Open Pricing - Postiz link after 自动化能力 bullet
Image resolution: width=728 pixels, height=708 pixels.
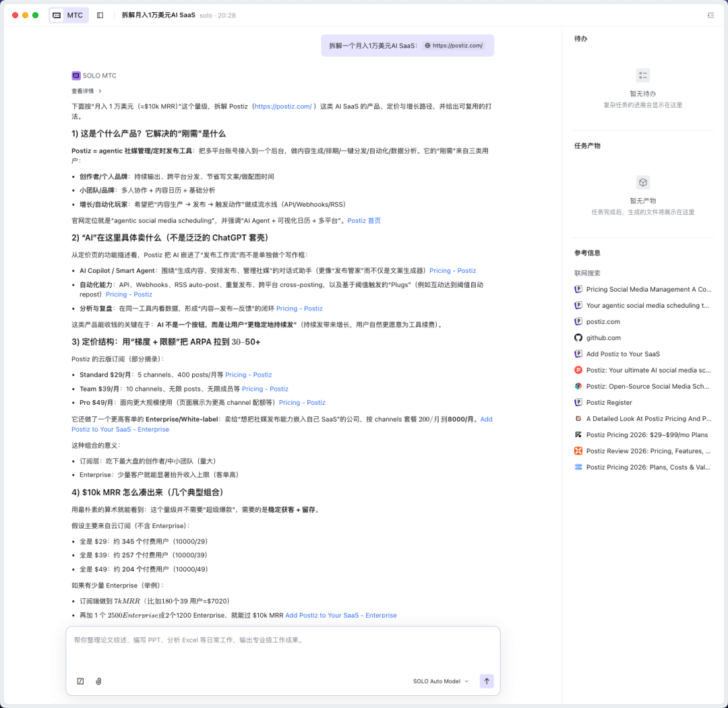tap(129, 294)
